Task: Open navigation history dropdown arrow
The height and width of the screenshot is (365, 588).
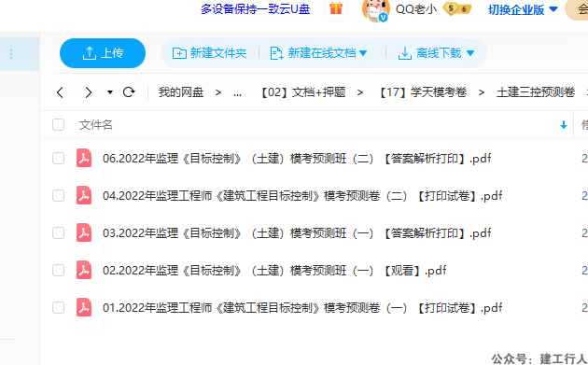Action: pyautogui.click(x=110, y=92)
